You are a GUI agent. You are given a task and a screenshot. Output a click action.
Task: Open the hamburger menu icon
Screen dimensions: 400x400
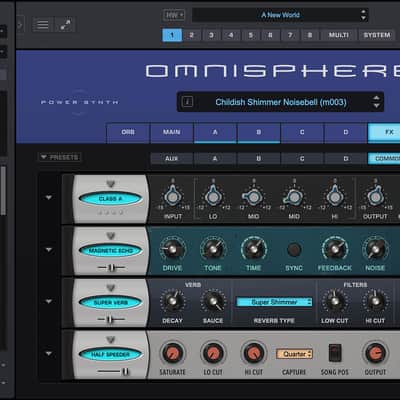(x=42, y=25)
